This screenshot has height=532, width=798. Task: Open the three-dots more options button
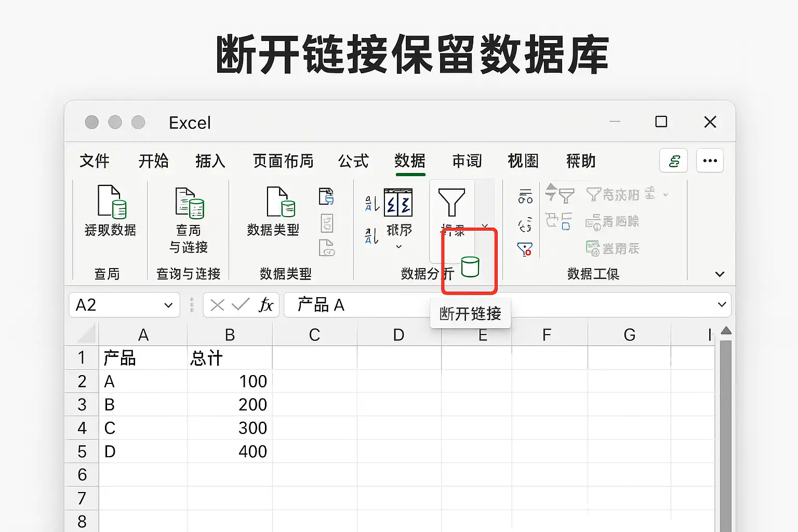(710, 161)
